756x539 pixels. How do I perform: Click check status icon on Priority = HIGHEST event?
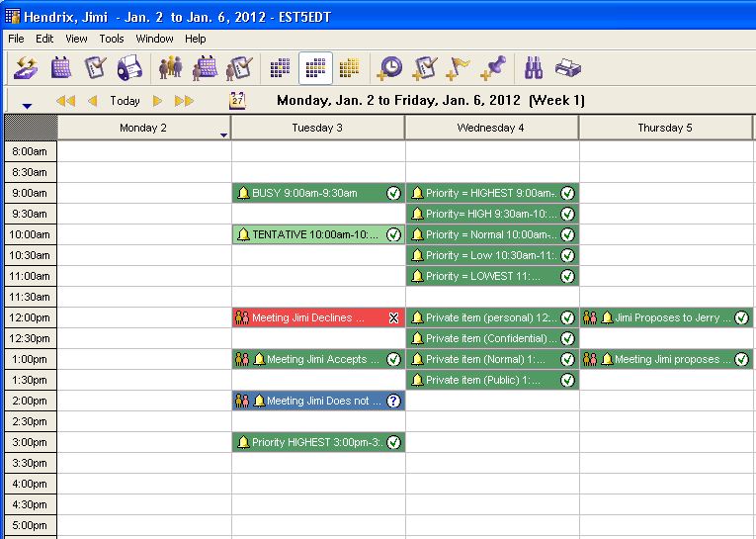tap(568, 193)
